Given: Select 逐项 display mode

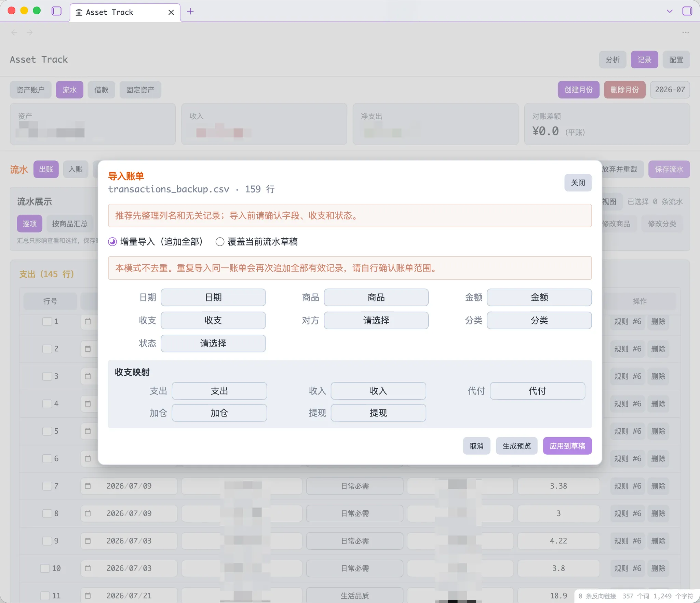Looking at the screenshot, I should (29, 224).
